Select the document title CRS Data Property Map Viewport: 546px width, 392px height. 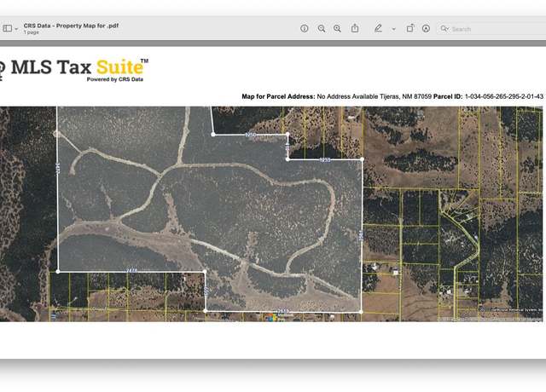pyautogui.click(x=71, y=26)
